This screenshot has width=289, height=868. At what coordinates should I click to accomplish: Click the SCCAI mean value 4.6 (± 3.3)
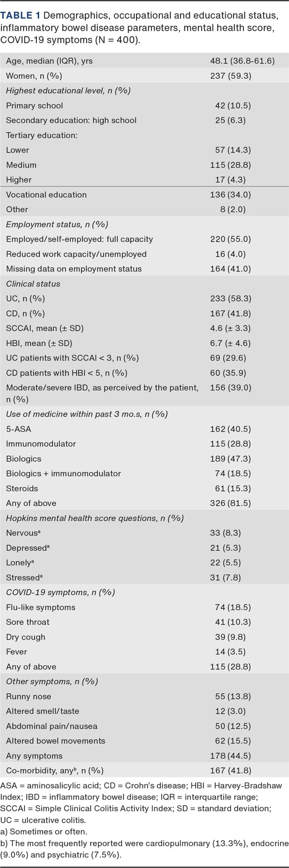[230, 329]
